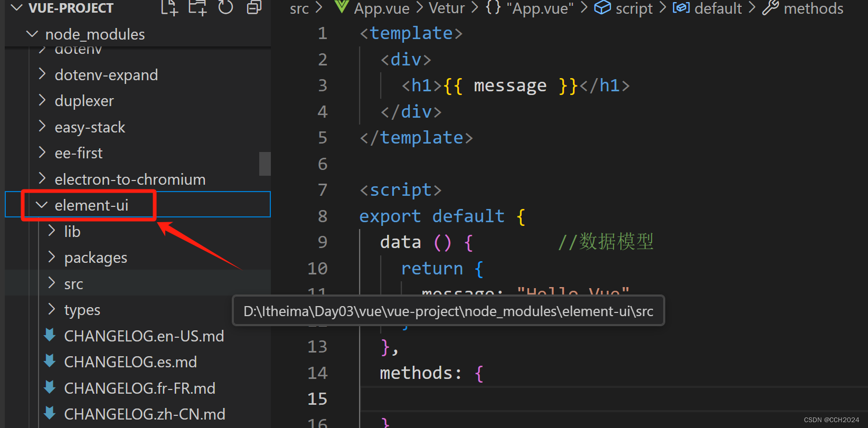The width and height of the screenshot is (868, 428).
Task: Click the Vetur breadcrumb segment
Action: pos(447,8)
